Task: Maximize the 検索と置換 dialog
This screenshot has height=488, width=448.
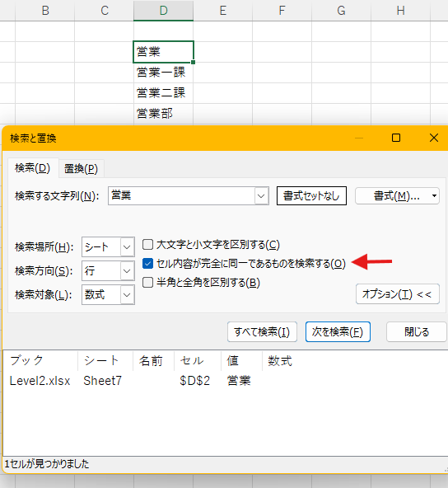Action: [x=396, y=138]
